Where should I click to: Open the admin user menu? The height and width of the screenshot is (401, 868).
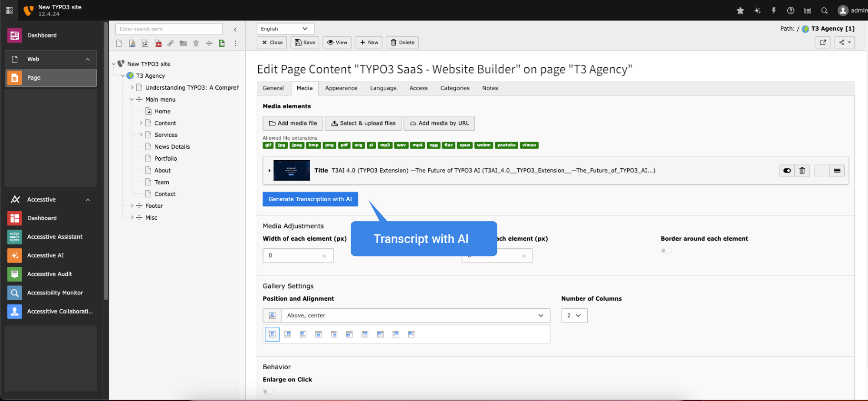(x=852, y=10)
